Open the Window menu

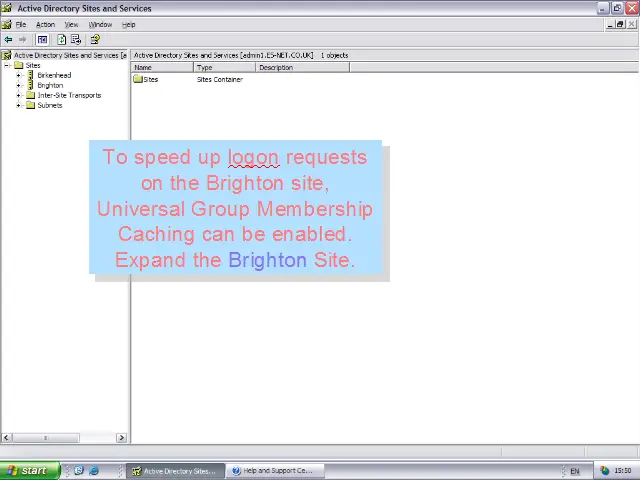100,24
